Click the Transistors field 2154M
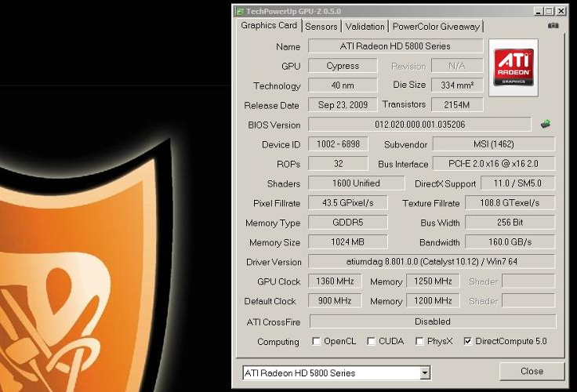 tap(457, 104)
